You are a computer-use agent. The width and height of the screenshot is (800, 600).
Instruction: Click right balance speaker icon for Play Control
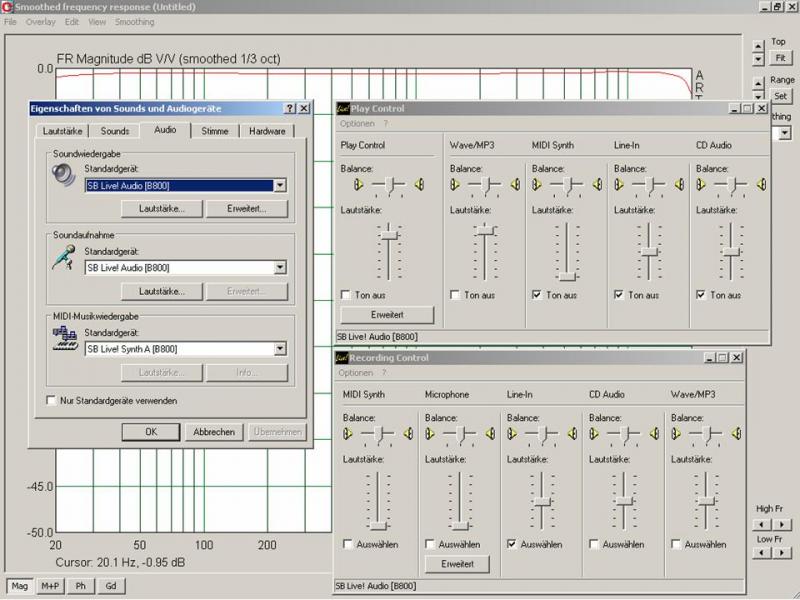419,184
